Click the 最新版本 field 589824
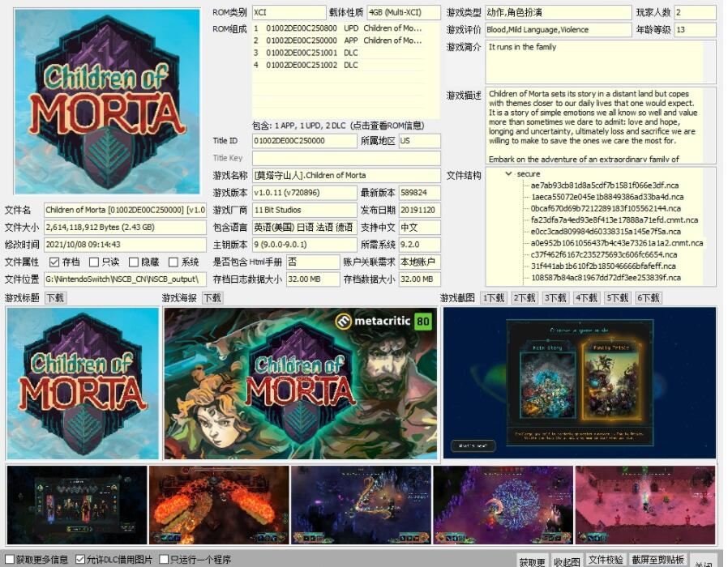 tap(419, 193)
